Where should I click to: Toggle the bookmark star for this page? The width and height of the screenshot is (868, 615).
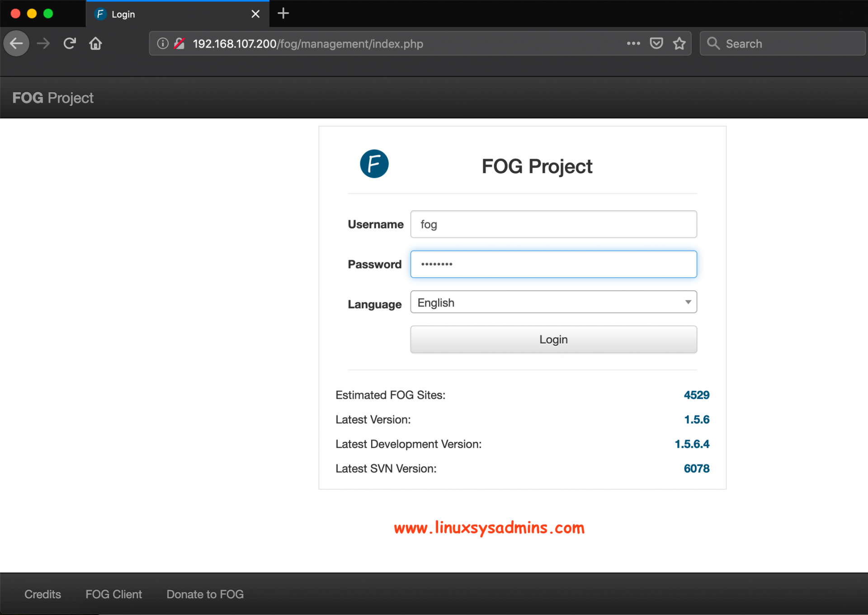click(679, 43)
